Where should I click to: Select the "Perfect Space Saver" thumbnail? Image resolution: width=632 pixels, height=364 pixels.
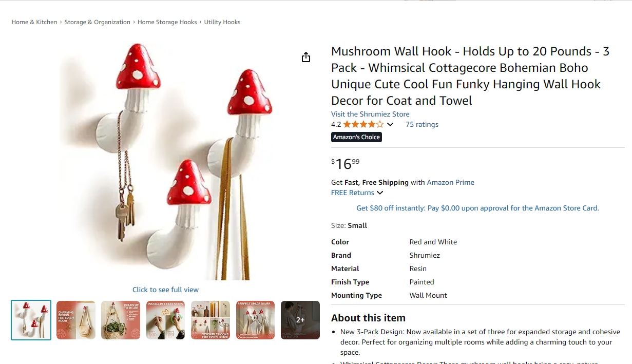[255, 320]
